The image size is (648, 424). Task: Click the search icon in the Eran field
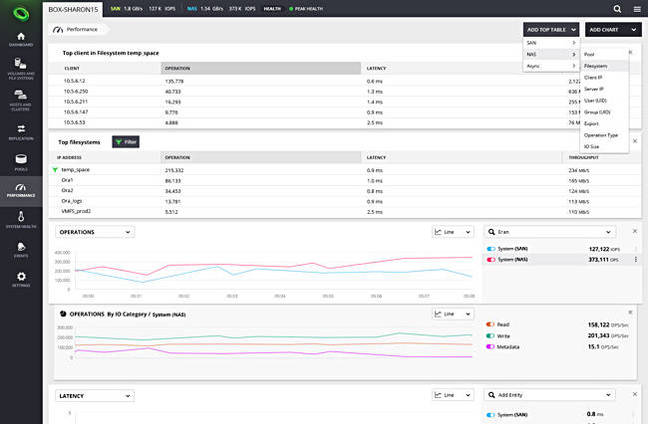(491, 232)
